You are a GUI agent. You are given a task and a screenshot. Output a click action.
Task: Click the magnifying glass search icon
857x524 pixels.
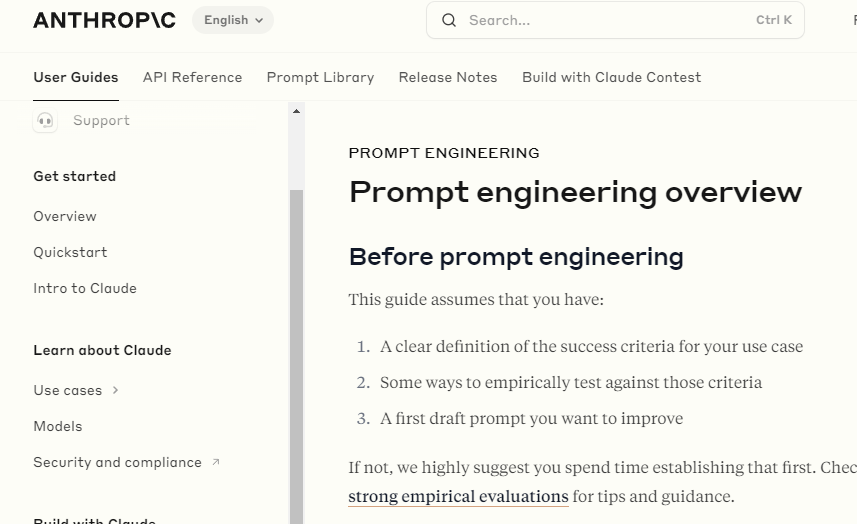pos(449,20)
